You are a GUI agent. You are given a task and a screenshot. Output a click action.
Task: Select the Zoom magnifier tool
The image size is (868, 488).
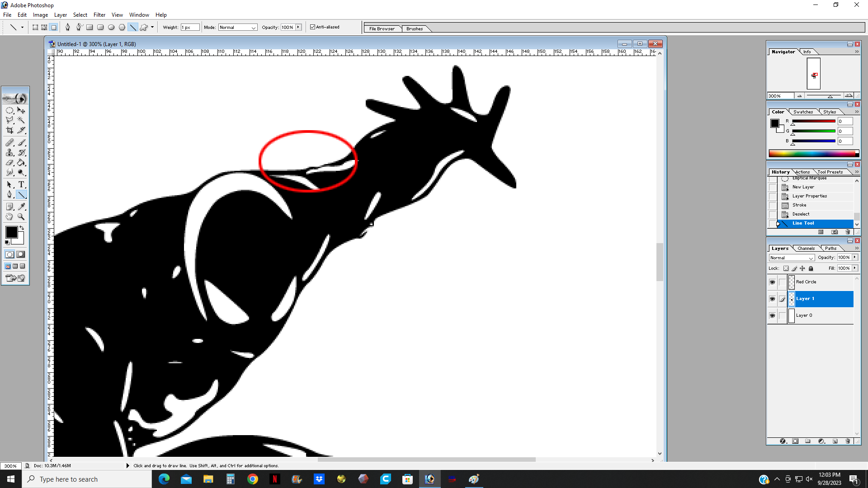21,216
